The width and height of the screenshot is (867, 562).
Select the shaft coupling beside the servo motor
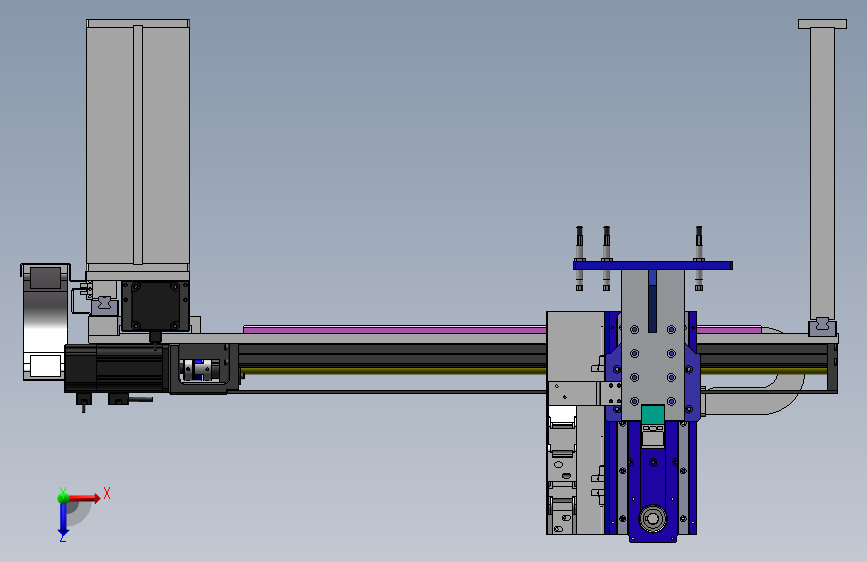(x=200, y=369)
